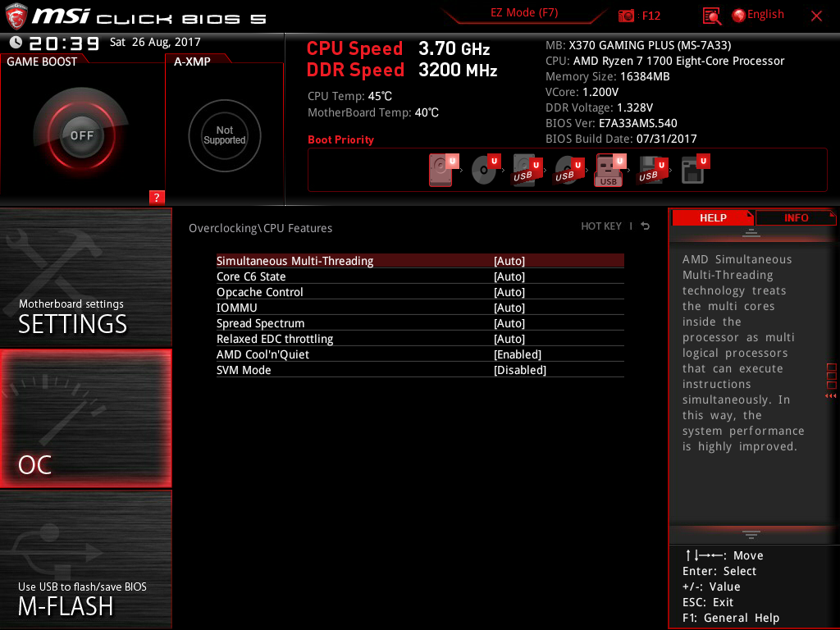Image resolution: width=840 pixels, height=630 pixels.
Task: Open Simultaneous Multi-Threading [Auto] value
Action: click(509, 261)
